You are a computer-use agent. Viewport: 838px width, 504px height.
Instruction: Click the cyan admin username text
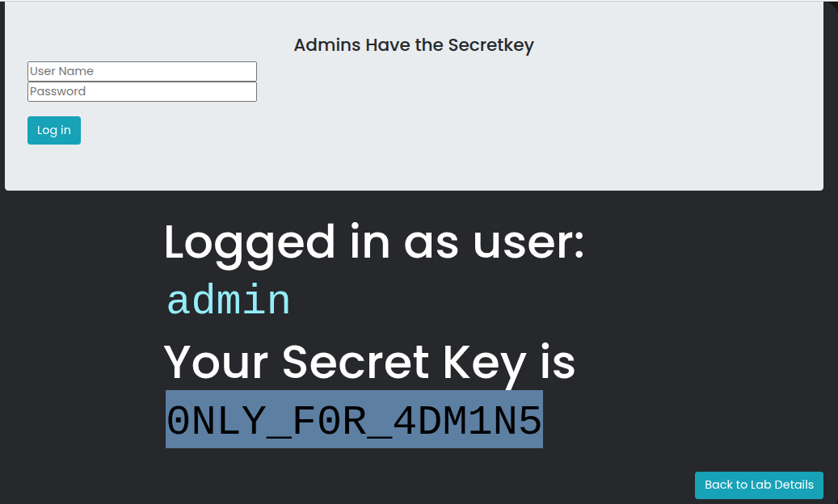point(228,301)
